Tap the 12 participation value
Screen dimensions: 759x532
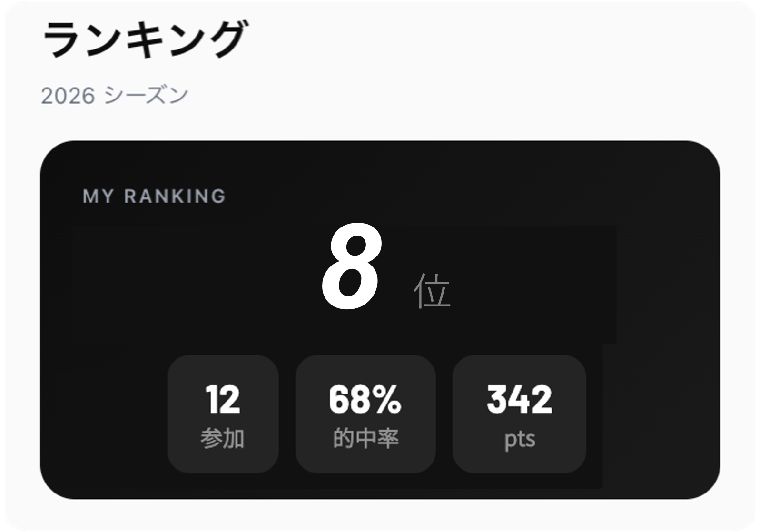tap(222, 400)
